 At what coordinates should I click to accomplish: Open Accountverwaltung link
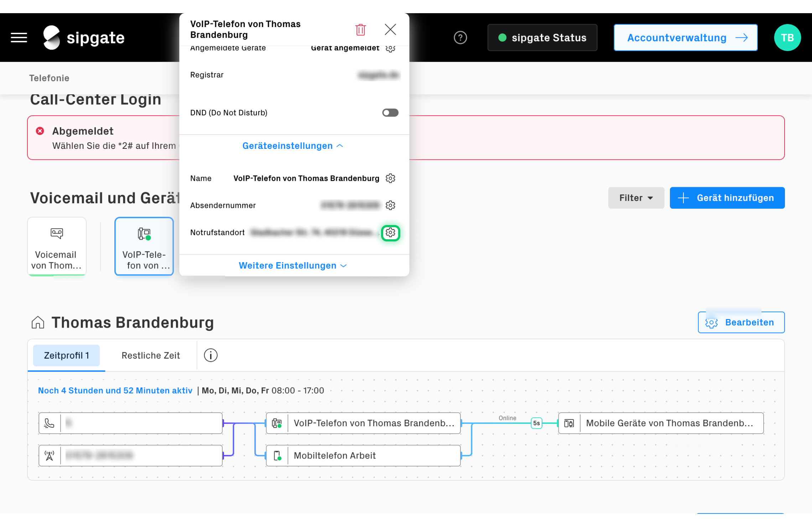point(685,38)
